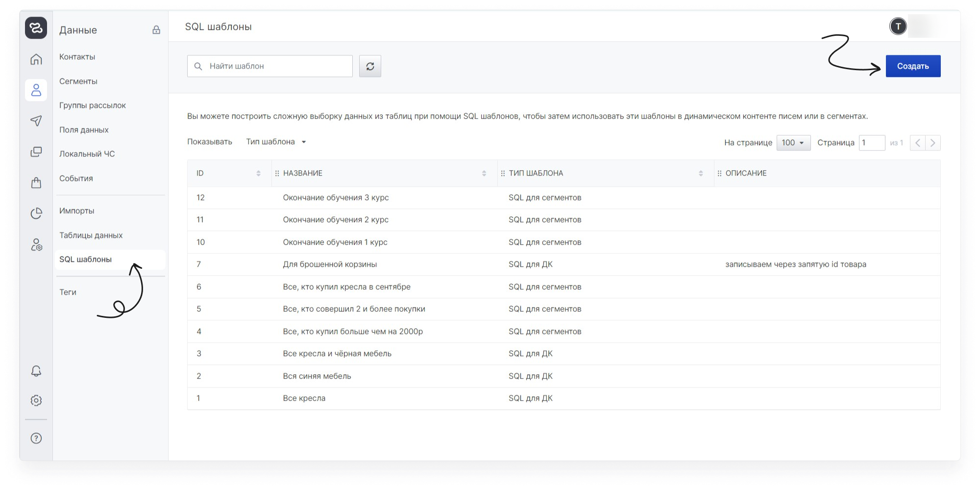This screenshot has height=490, width=980.
Task: Click the app logo icon
Action: (x=36, y=28)
